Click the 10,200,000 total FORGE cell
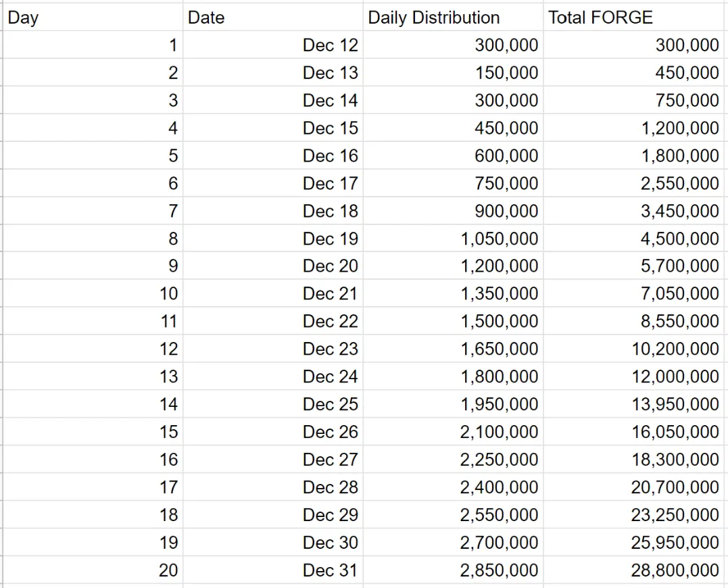728x588 pixels. [x=634, y=349]
